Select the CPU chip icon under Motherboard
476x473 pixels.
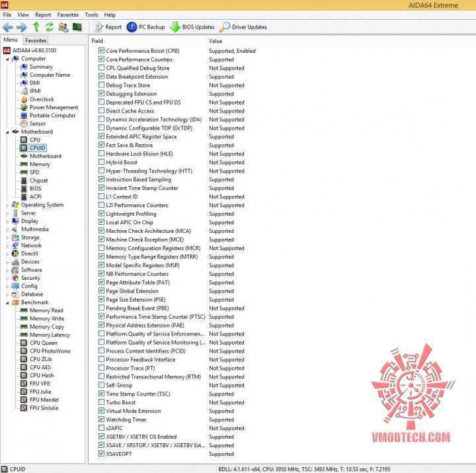tap(24, 140)
